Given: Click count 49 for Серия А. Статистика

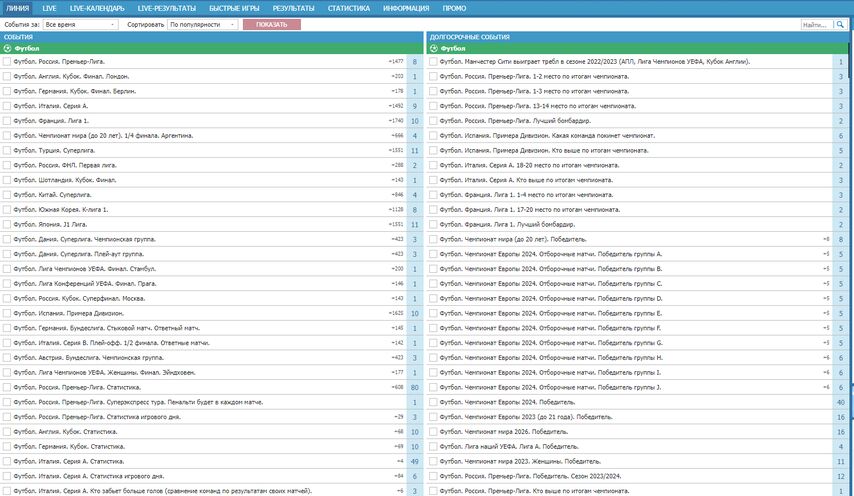Looking at the screenshot, I should point(414,461).
